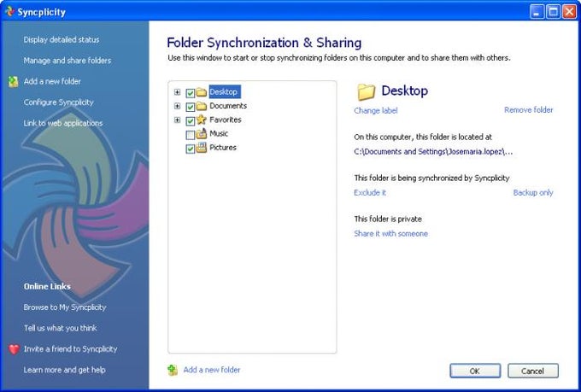
Task: Select the Favorites label in folder tree
Action: pyautogui.click(x=226, y=120)
